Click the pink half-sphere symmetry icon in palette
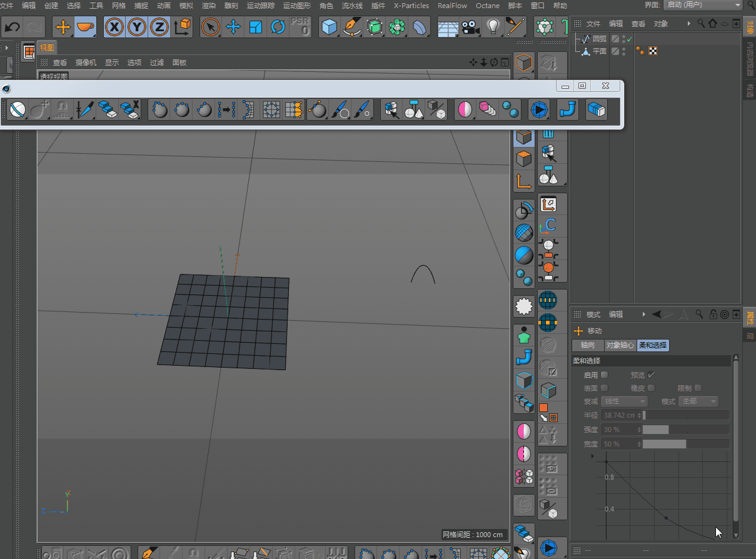756x559 pixels. [465, 110]
